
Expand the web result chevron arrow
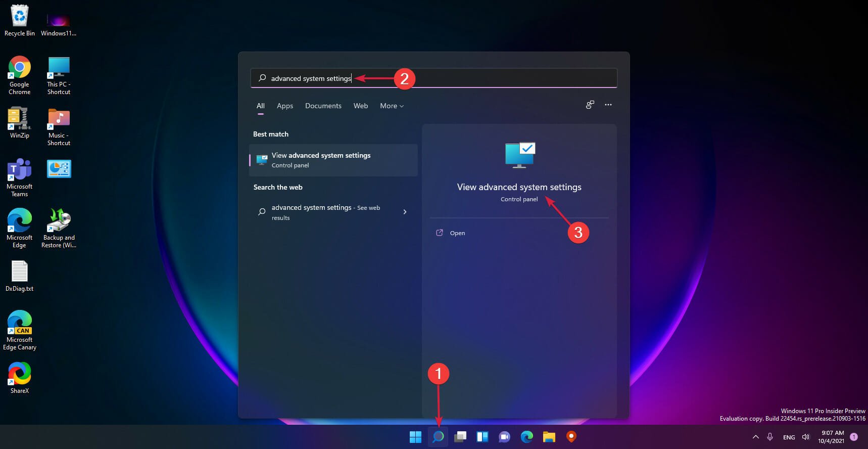click(405, 212)
